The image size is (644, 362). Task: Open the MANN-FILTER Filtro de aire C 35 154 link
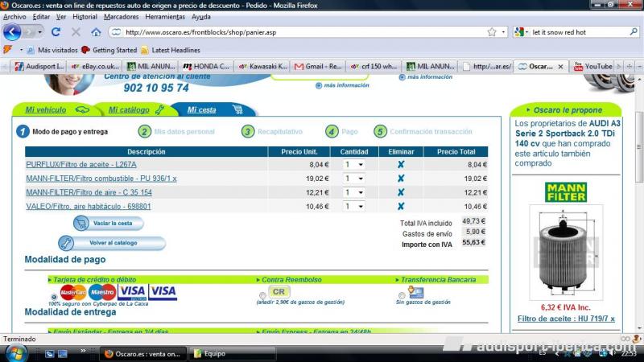coord(89,192)
